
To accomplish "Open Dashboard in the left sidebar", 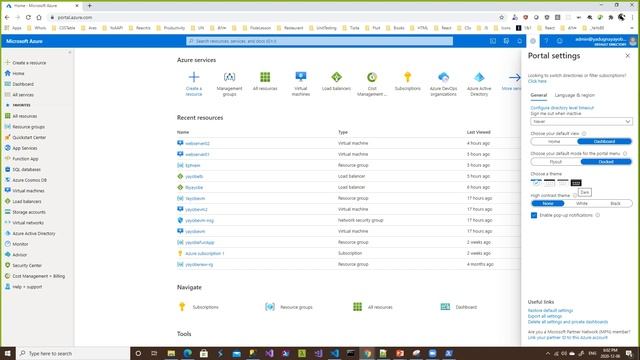I will point(23,84).
